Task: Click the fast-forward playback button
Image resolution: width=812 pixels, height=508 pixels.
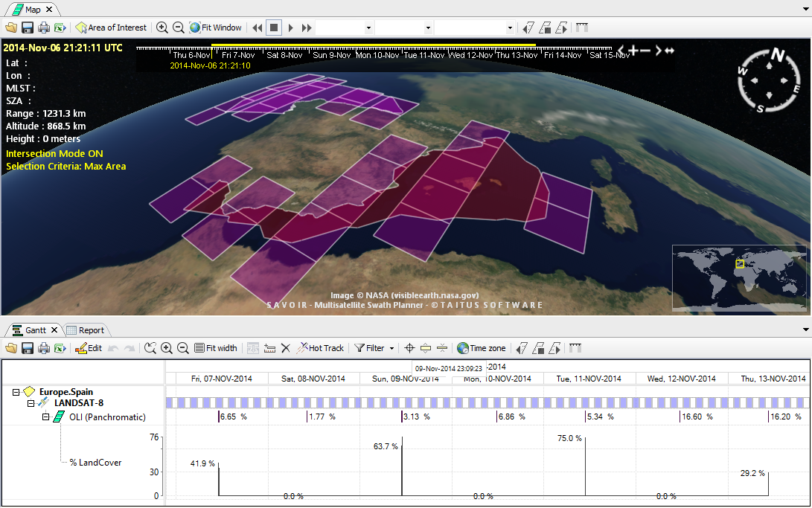Action: coord(307,28)
